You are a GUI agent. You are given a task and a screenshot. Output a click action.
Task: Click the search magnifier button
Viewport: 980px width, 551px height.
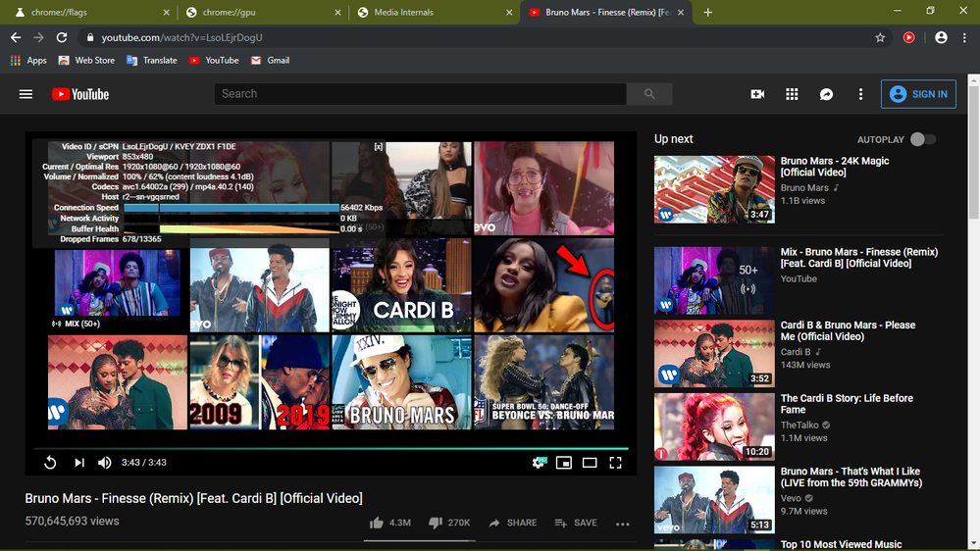[649, 94]
